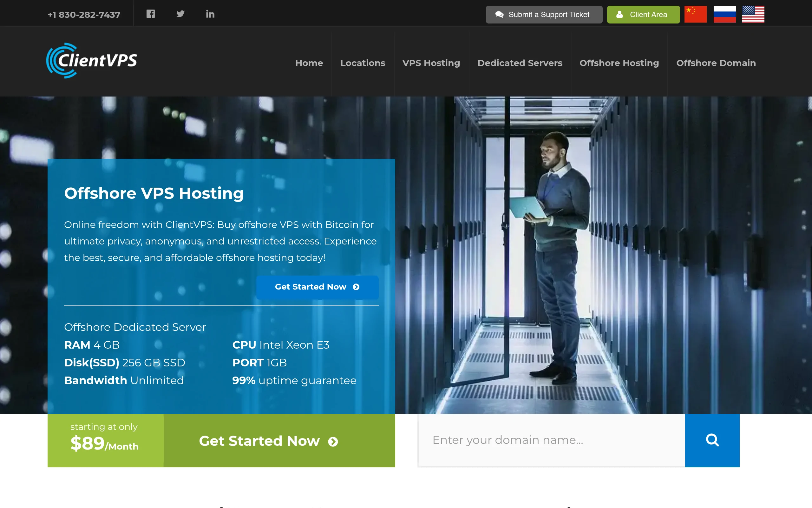Open the LinkedIn icon
Viewport: 812px width, 508px height.
click(210, 14)
